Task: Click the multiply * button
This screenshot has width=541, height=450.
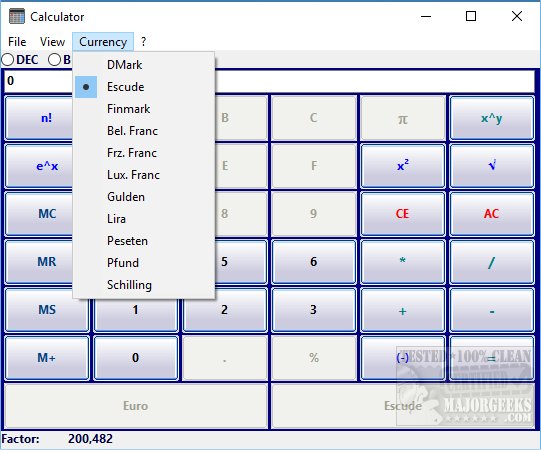Action: click(403, 262)
